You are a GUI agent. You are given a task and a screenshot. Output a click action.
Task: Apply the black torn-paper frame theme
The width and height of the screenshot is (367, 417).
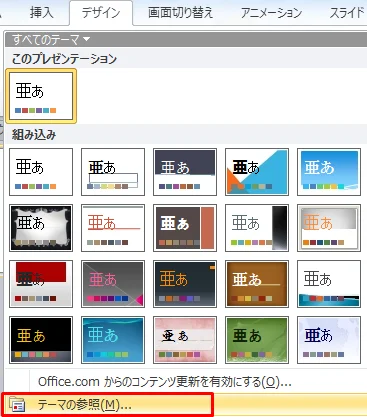tap(41, 228)
